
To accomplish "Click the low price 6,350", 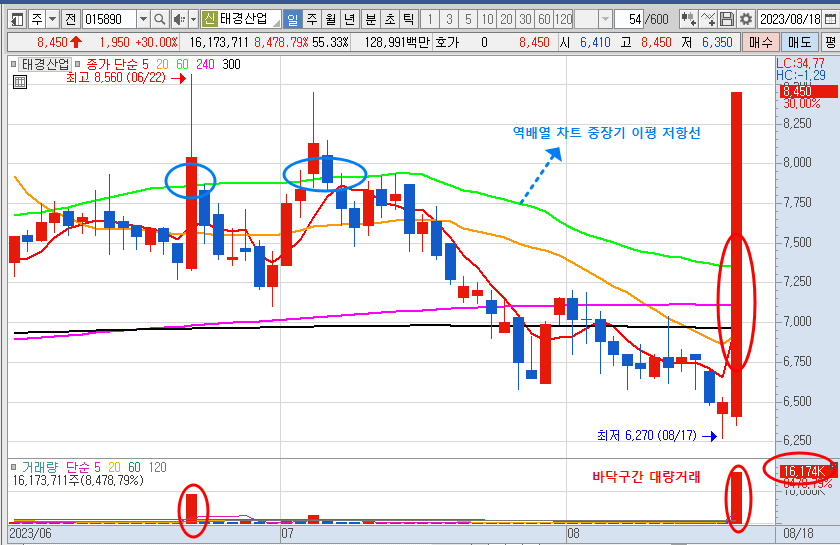I will [x=717, y=42].
